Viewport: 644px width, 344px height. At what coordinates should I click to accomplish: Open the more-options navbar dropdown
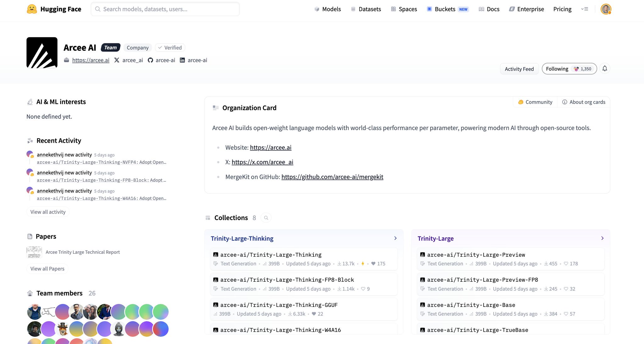click(585, 9)
